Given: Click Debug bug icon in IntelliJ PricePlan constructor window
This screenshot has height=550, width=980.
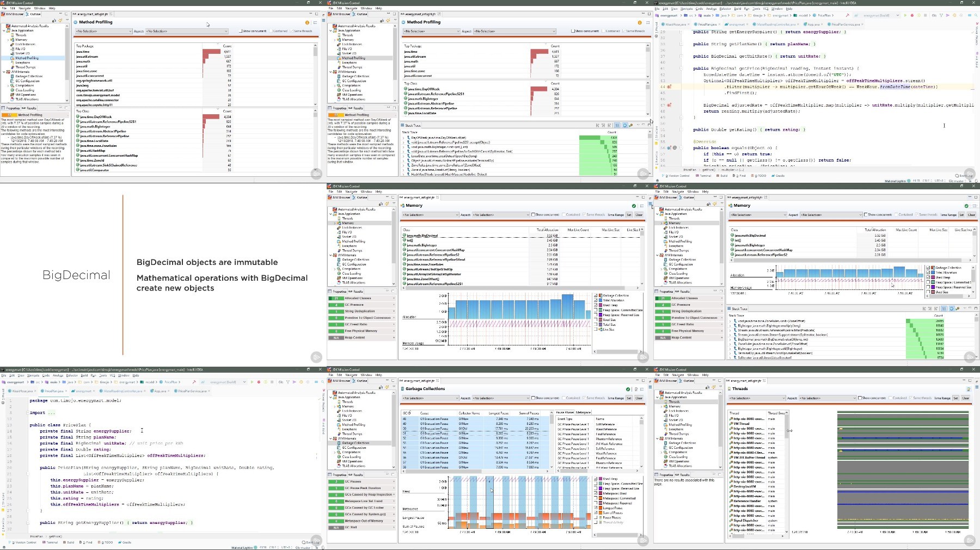Looking at the screenshot, I should pos(259,382).
